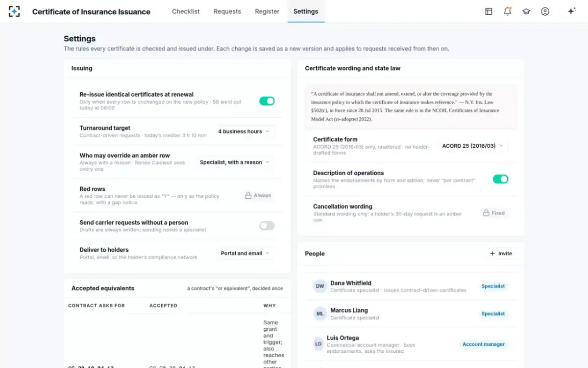Open the Certificate form dropdown
The width and height of the screenshot is (588, 368).
473,146
